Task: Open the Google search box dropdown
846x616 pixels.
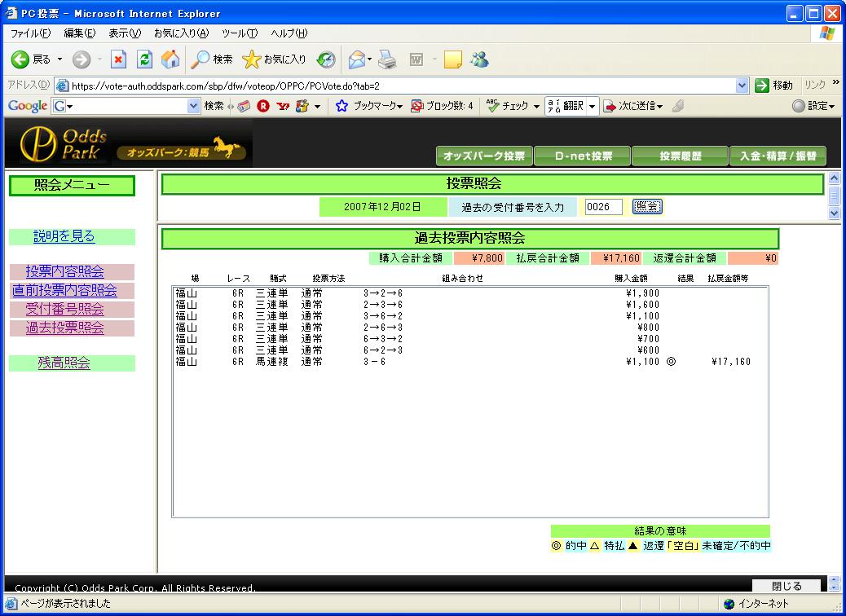Action: [194, 106]
